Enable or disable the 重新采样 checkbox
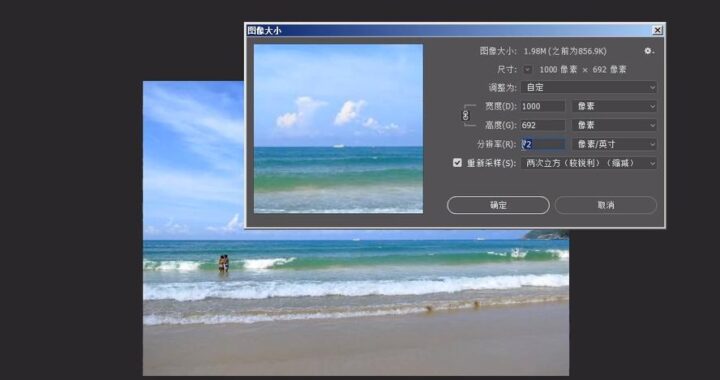 (457, 162)
